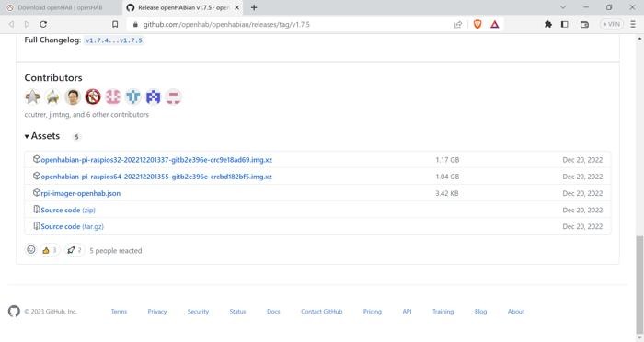Click the '5 people reacted' text

pos(116,250)
